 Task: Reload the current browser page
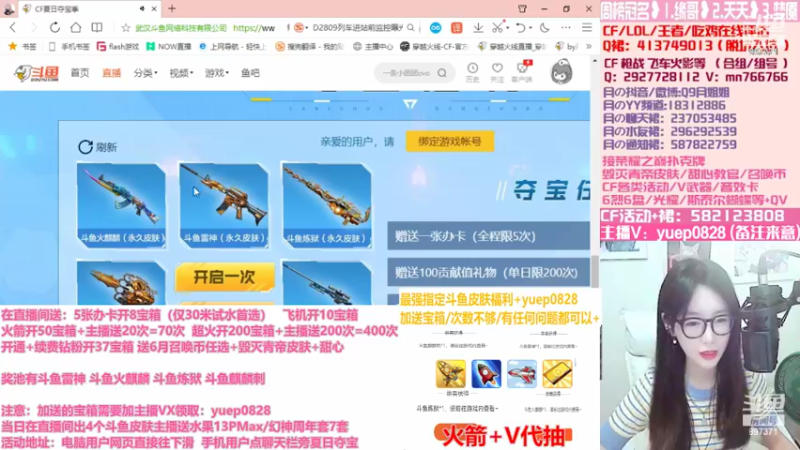[x=55, y=28]
